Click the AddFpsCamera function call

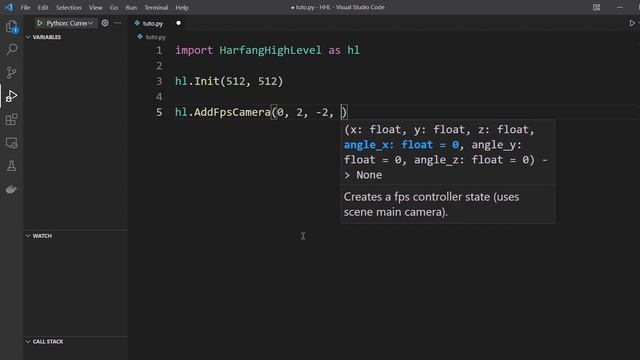point(232,112)
